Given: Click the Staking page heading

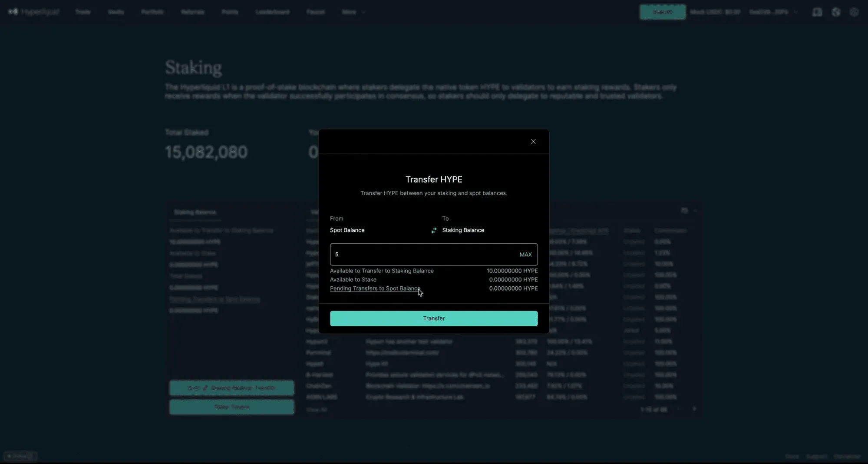Looking at the screenshot, I should [x=193, y=68].
